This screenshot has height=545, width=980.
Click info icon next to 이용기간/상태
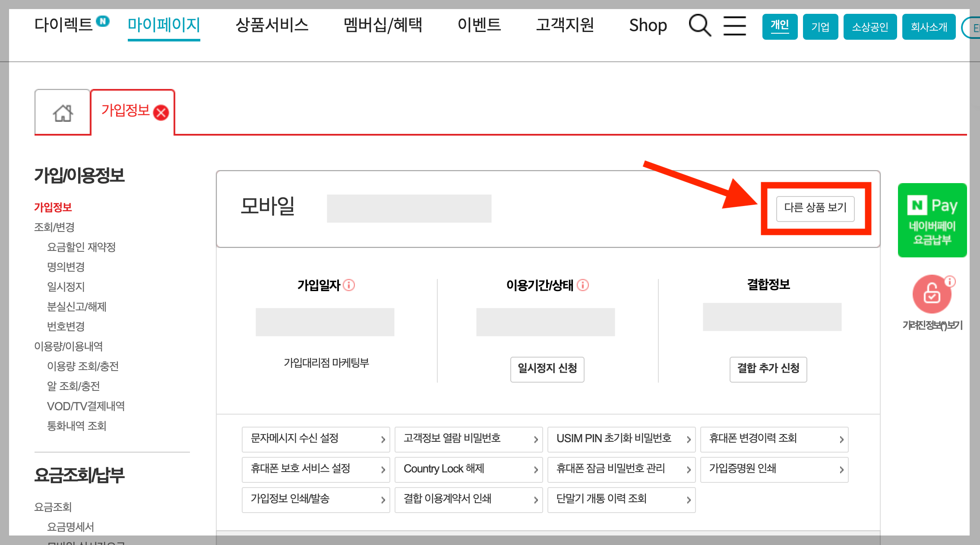(x=583, y=285)
